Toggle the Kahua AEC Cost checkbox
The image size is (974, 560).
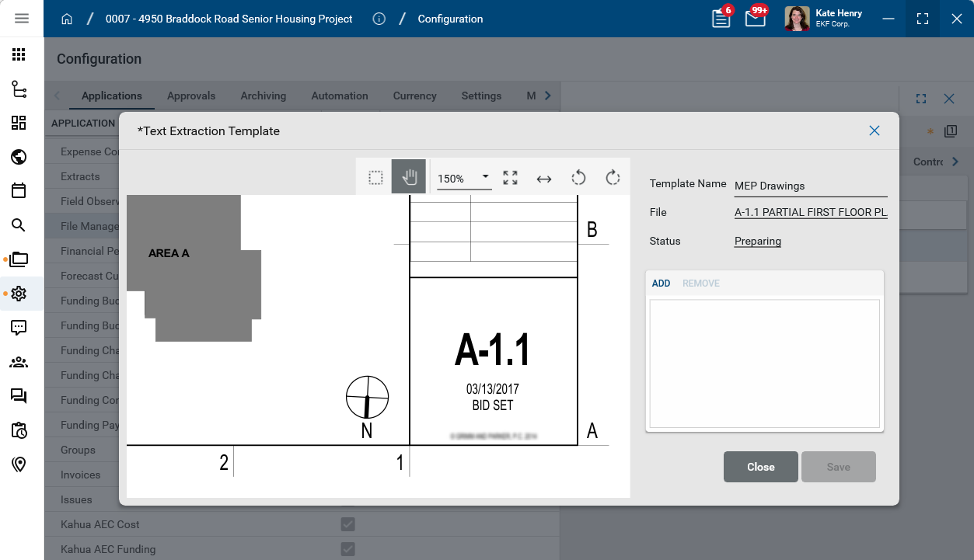pos(348,524)
